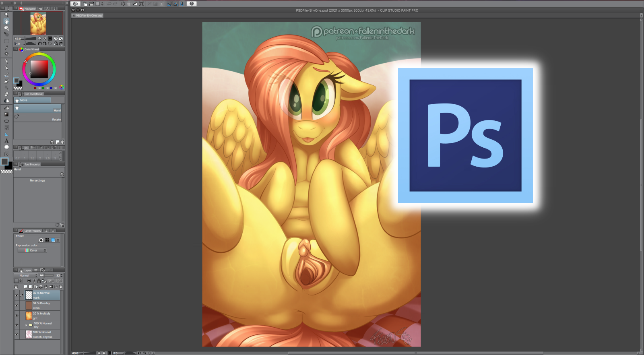Open the blending mode Normal dropdown
This screenshot has width=644, height=355.
[26, 276]
